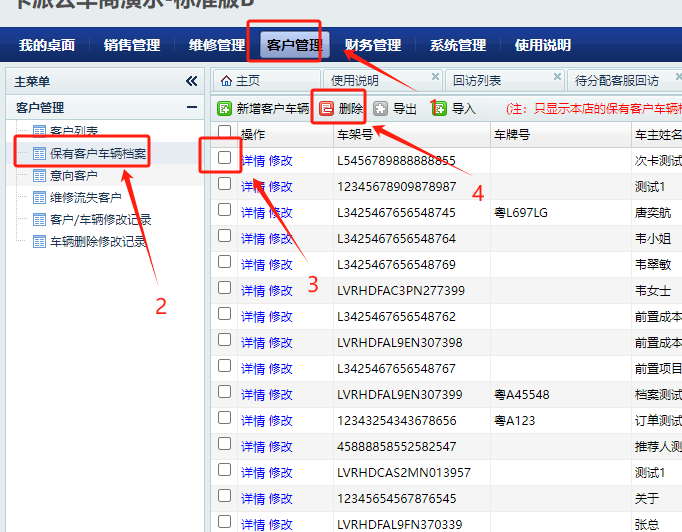This screenshot has height=532, width=682.
Task: Open 保有客户车辆档案 in the sidebar
Action: 98,154
